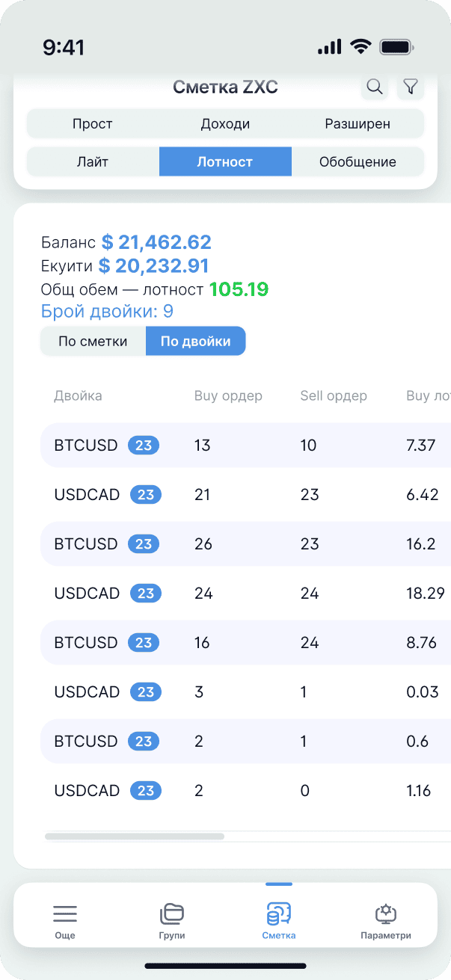Sort by Buy ордер column header

coord(228,395)
